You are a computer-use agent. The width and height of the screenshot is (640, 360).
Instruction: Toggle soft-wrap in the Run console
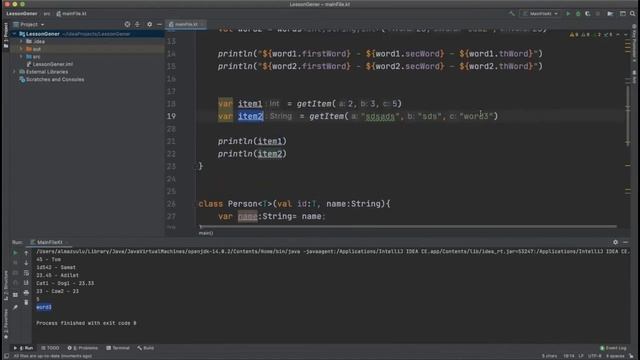(26, 273)
